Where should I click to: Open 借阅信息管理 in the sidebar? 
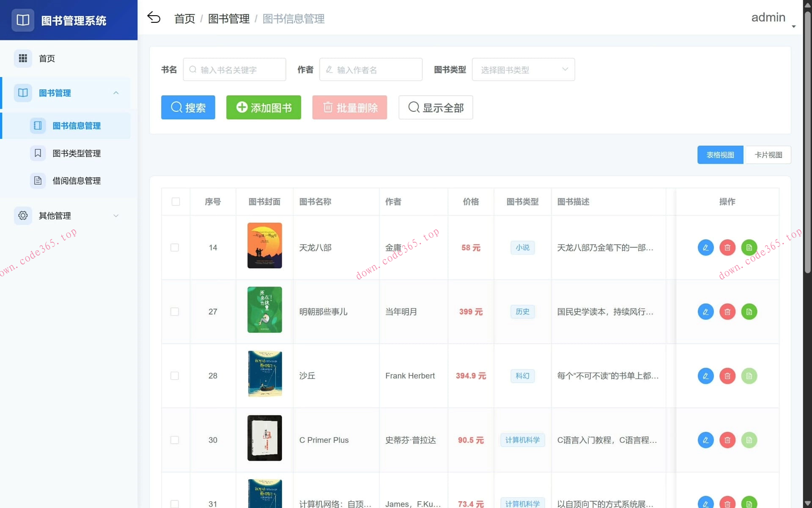click(76, 180)
